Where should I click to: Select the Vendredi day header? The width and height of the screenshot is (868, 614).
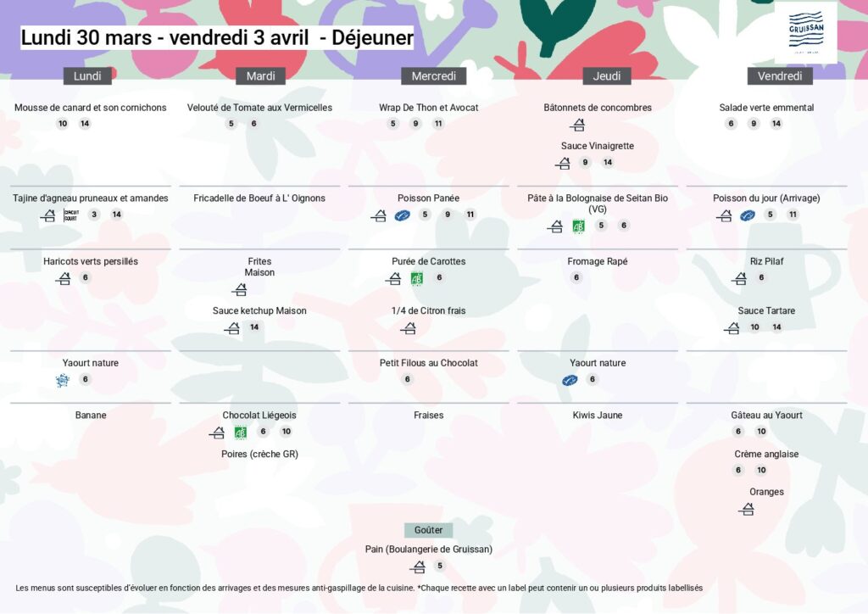[x=779, y=76]
